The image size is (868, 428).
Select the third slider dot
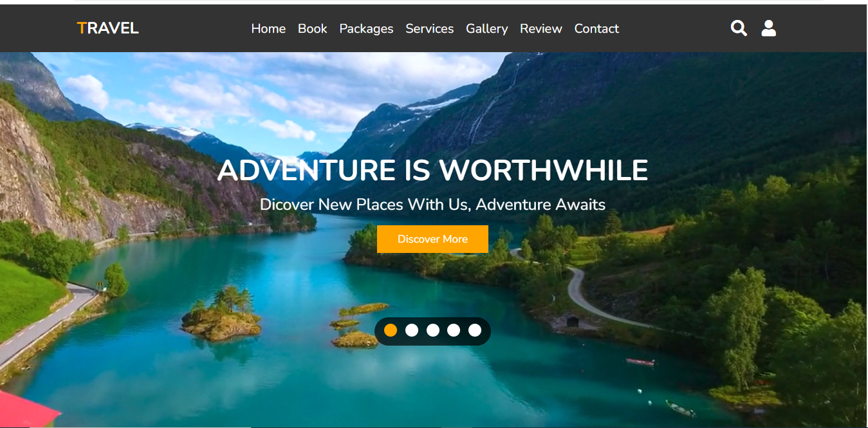click(x=433, y=330)
